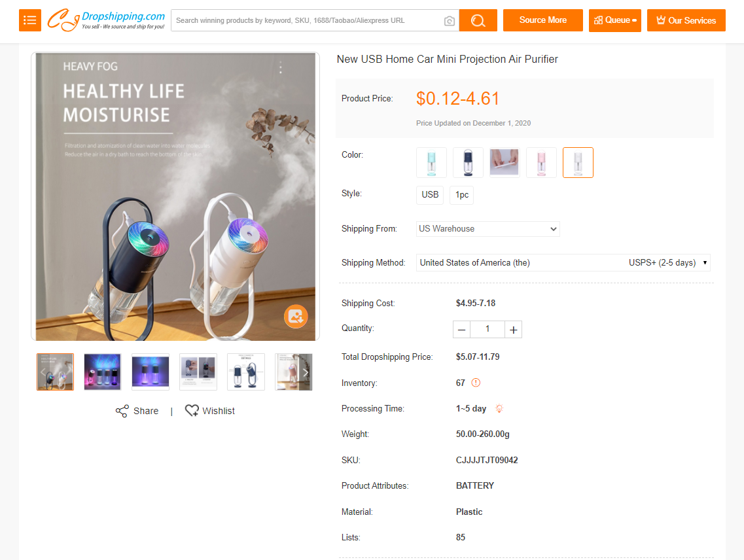
Task: Click the Source More button
Action: point(542,20)
